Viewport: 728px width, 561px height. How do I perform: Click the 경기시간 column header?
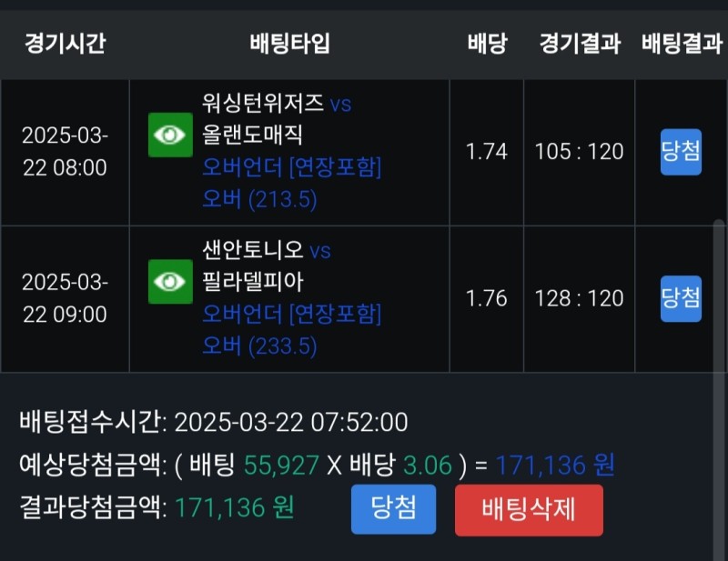[x=65, y=43]
